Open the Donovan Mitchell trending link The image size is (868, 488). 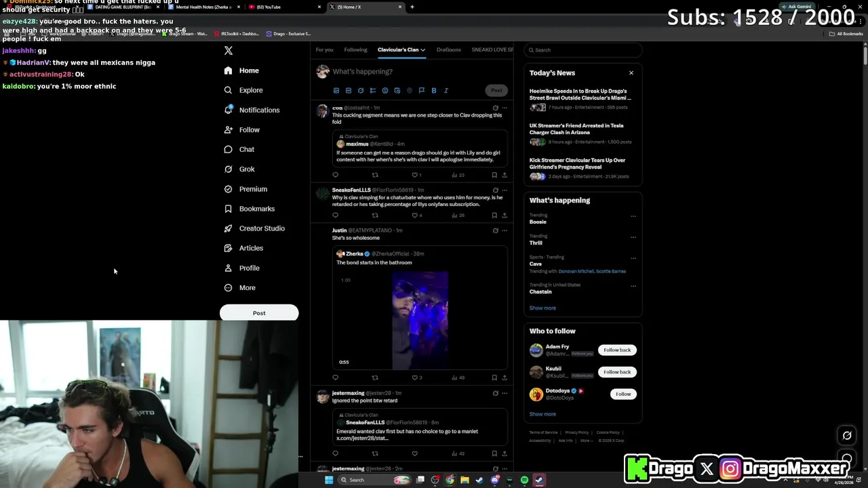(x=576, y=271)
